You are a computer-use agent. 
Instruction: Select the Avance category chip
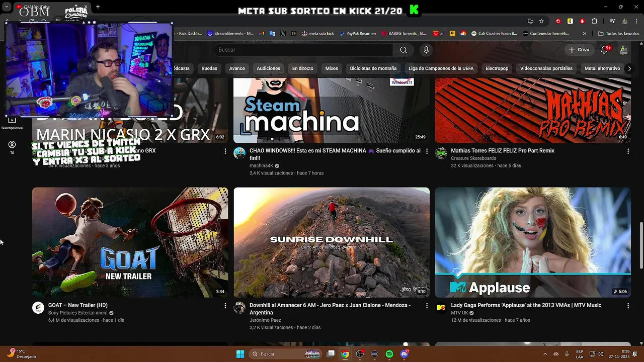click(x=237, y=68)
